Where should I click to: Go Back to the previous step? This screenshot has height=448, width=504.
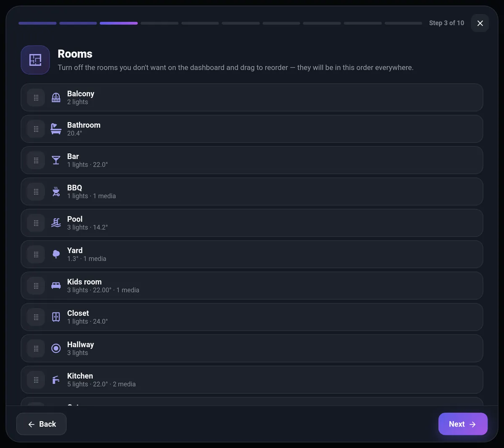42,424
